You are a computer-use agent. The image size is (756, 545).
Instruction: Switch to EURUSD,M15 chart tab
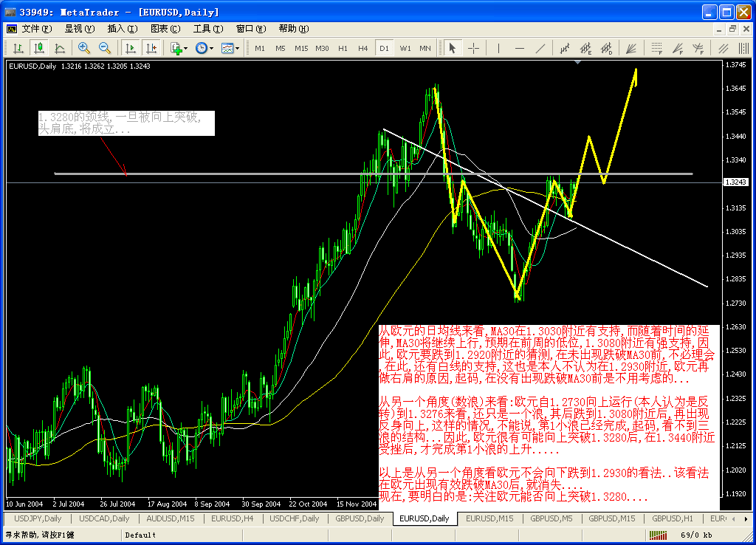[x=489, y=518]
